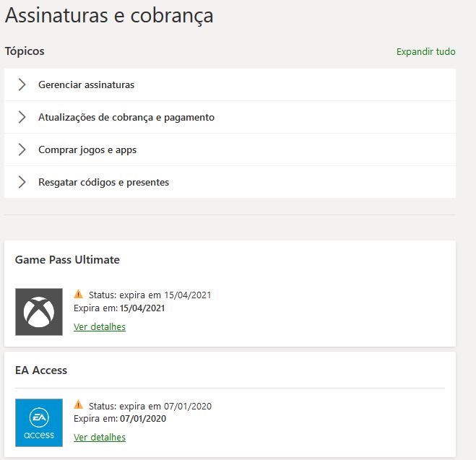Open the Gerenciar assinaturas topic label
Screen dimensions: 476x460
86,84
